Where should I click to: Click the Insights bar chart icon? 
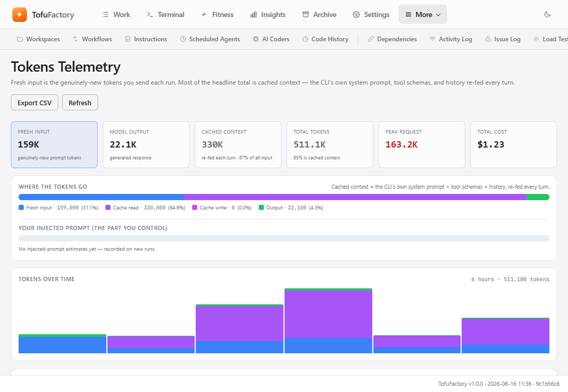point(254,14)
